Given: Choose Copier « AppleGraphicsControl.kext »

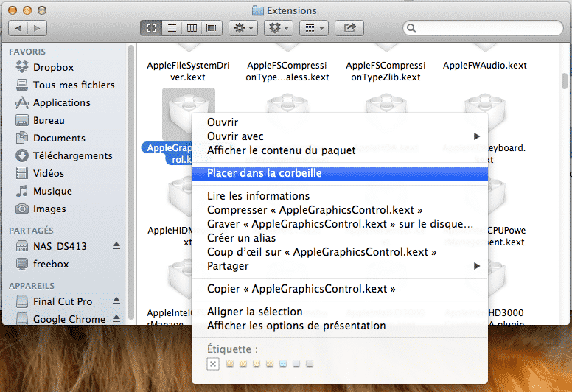Looking at the screenshot, I should (x=340, y=289).
